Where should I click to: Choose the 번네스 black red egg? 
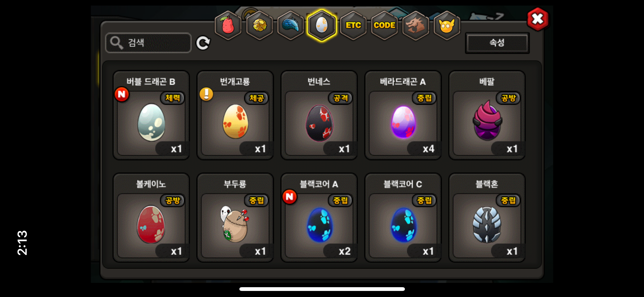click(x=319, y=115)
